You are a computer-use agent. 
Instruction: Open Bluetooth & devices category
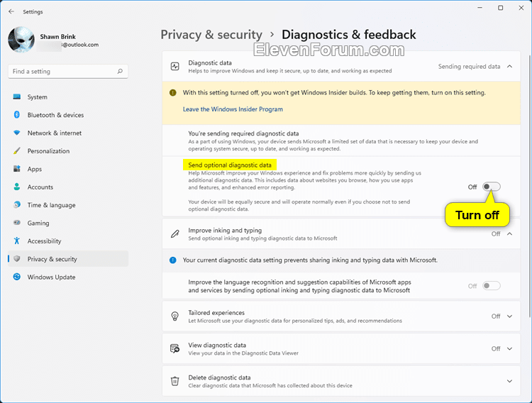click(x=55, y=115)
